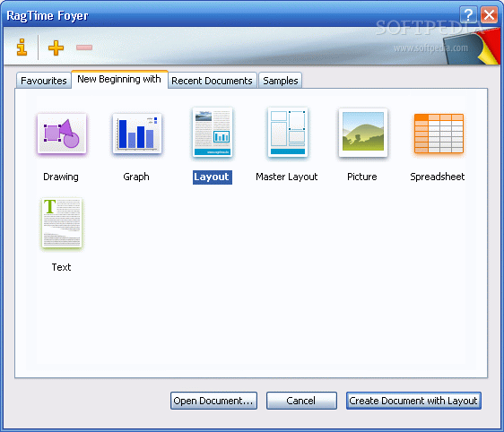
Task: Click the "Graph" label
Action: 136,177
